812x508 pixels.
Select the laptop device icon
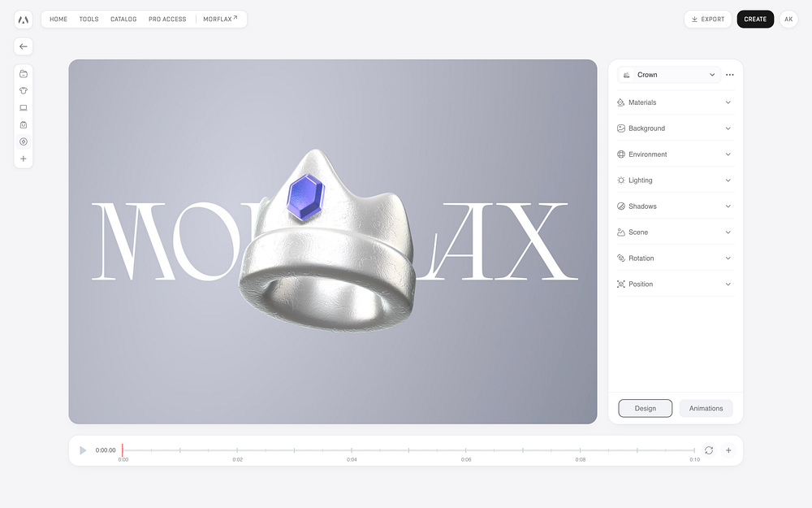pos(24,108)
